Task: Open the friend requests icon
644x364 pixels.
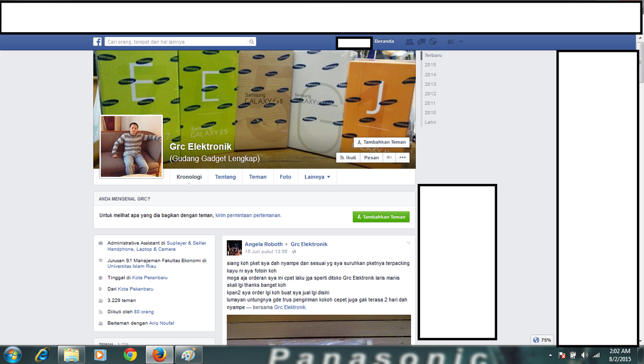Action: tap(410, 41)
